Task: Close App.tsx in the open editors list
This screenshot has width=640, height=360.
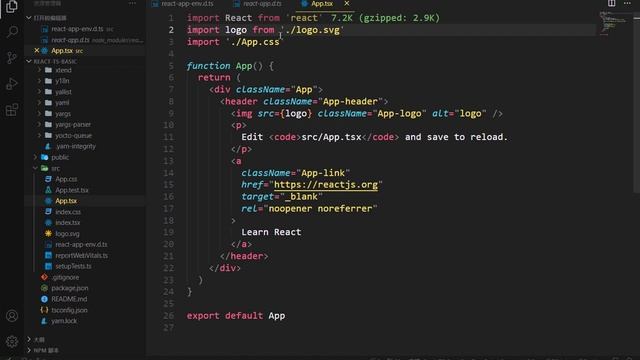Action: [x=37, y=51]
